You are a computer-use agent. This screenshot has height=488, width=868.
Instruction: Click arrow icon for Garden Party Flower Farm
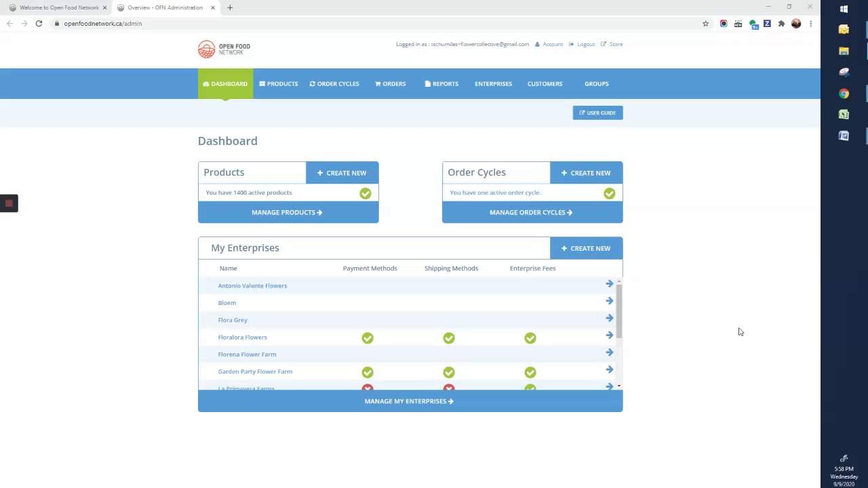coord(609,369)
